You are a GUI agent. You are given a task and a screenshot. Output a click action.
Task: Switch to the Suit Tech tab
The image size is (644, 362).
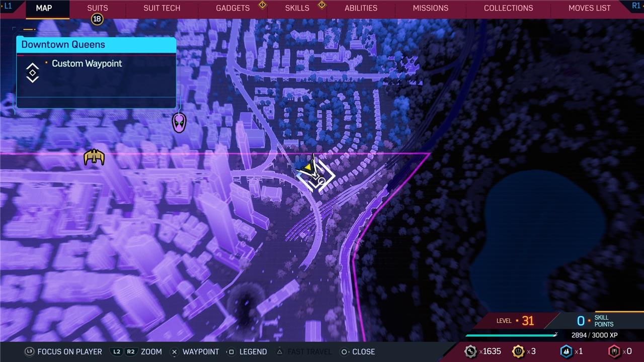pos(162,8)
